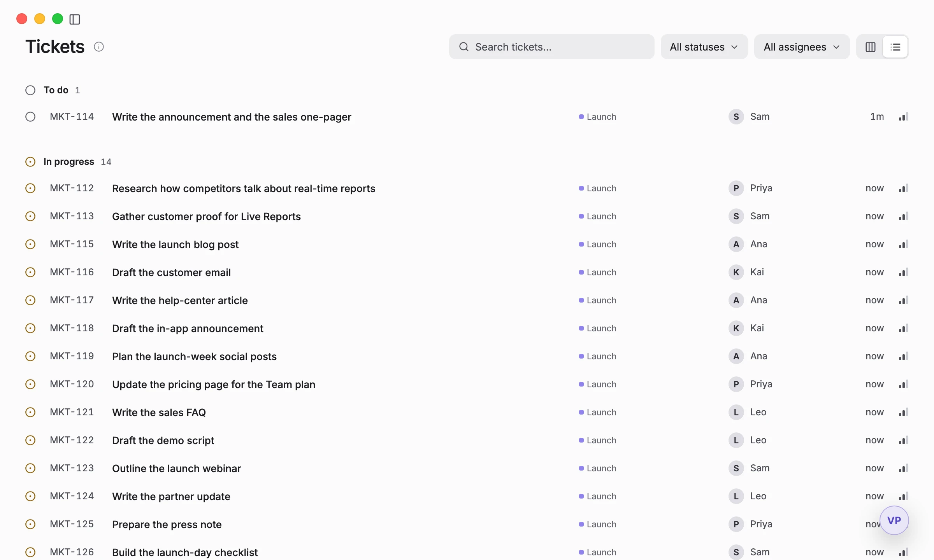The height and width of the screenshot is (560, 934).
Task: Click the 1m timestamp on MKT-114
Action: tap(877, 117)
